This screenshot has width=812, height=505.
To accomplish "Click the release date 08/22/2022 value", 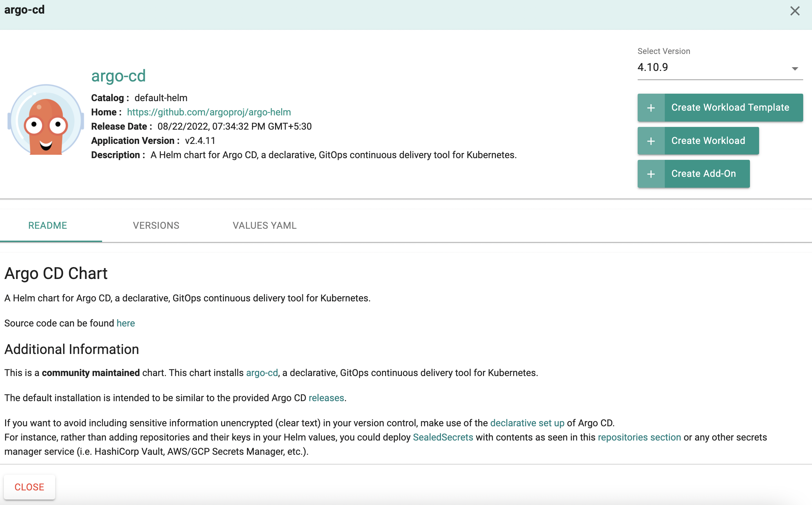I will 234,126.
